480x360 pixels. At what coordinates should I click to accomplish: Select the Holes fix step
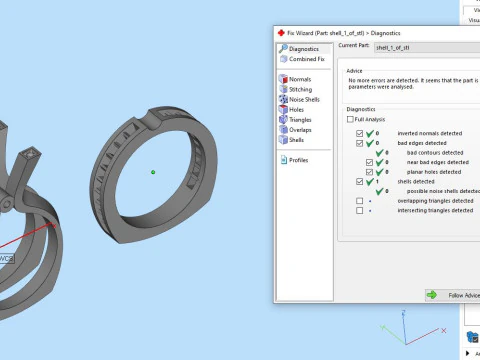coord(291,109)
